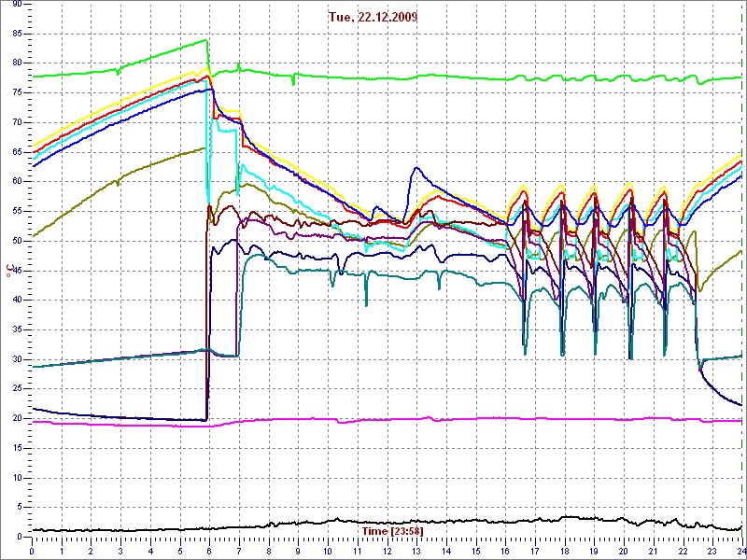Pick hour 16 on the time axis

[505, 551]
